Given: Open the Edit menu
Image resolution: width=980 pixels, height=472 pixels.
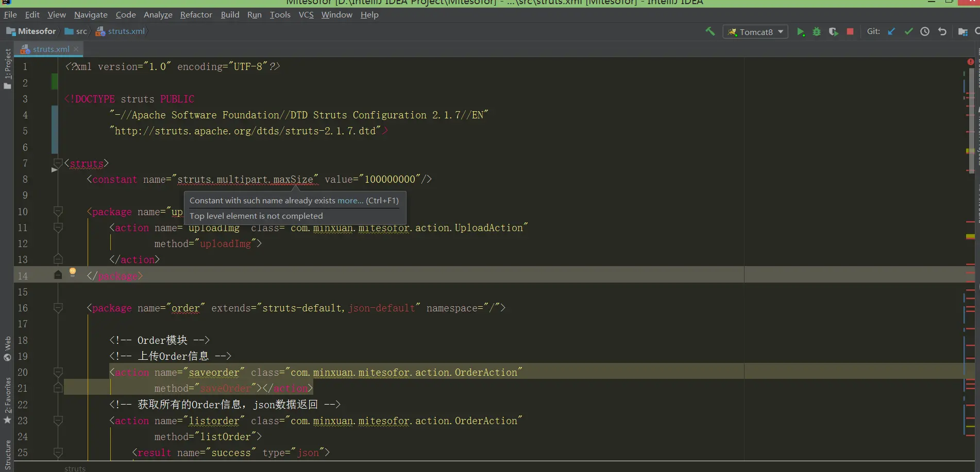Looking at the screenshot, I should pyautogui.click(x=32, y=14).
